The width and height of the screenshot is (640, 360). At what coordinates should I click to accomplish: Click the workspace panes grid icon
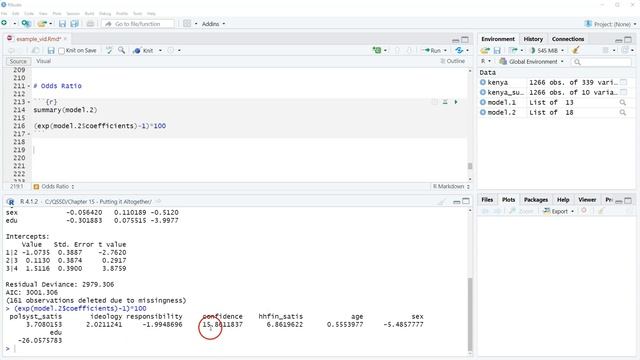click(x=187, y=24)
